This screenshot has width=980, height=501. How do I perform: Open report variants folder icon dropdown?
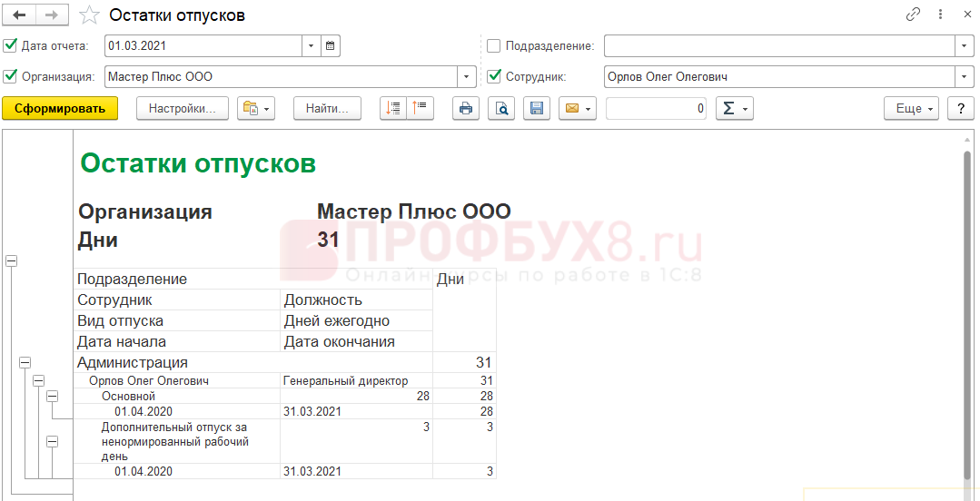256,108
